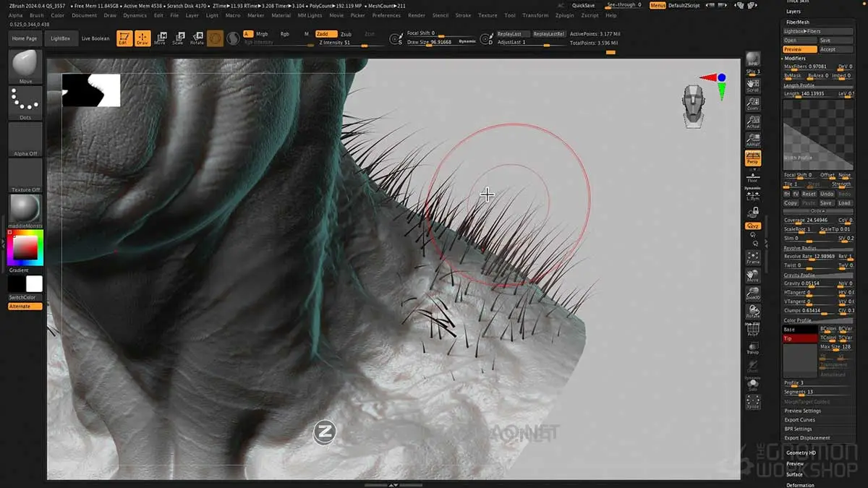
Task: Click the Zoom3D icon on the right shelf
Action: coord(754,294)
